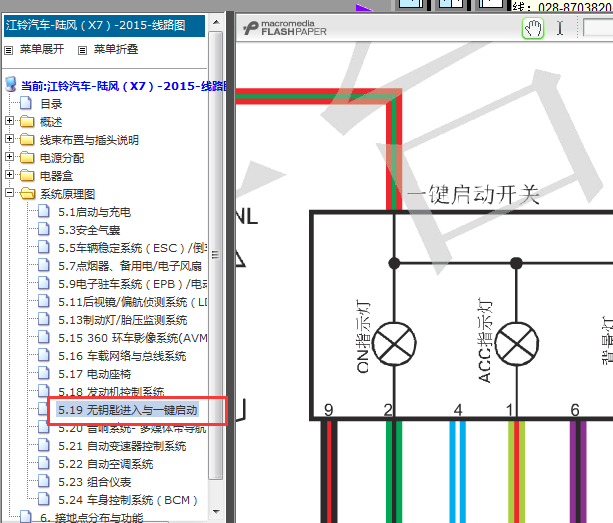Click the icon beside 菜单展开
613x523 pixels.
[9, 50]
